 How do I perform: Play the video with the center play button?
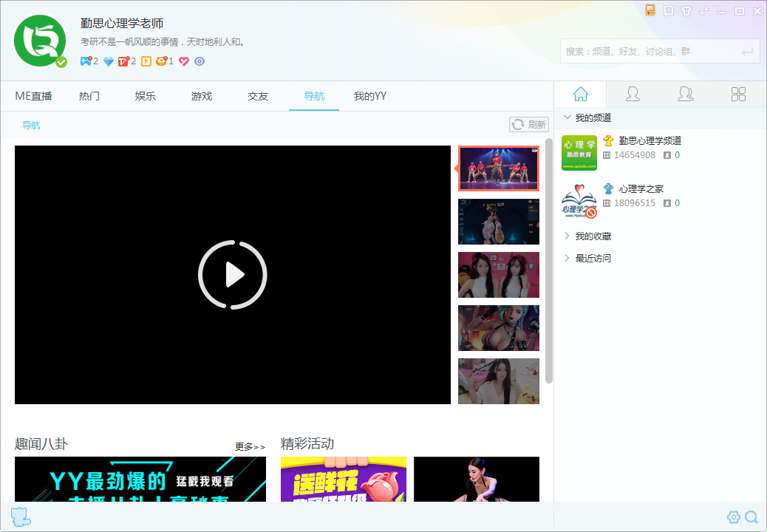click(233, 275)
